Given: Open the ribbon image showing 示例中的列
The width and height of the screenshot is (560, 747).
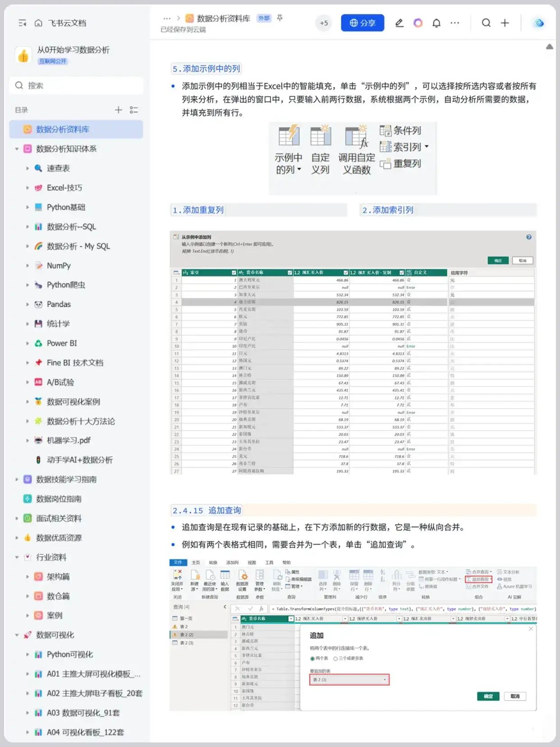Looking at the screenshot, I should (x=353, y=158).
